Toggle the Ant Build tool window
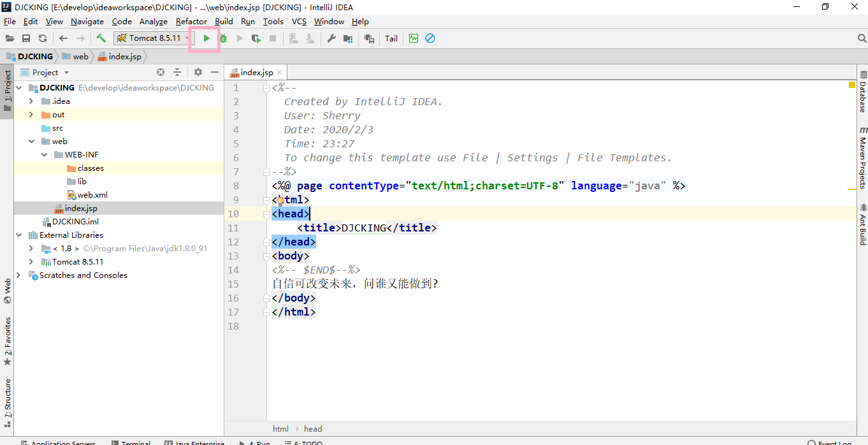 click(x=862, y=224)
